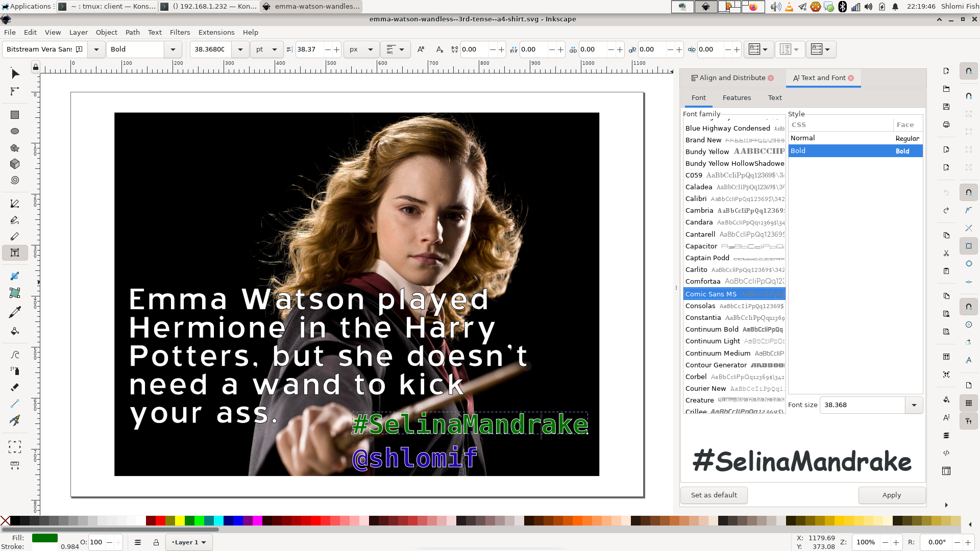Open the Path menu

click(132, 32)
